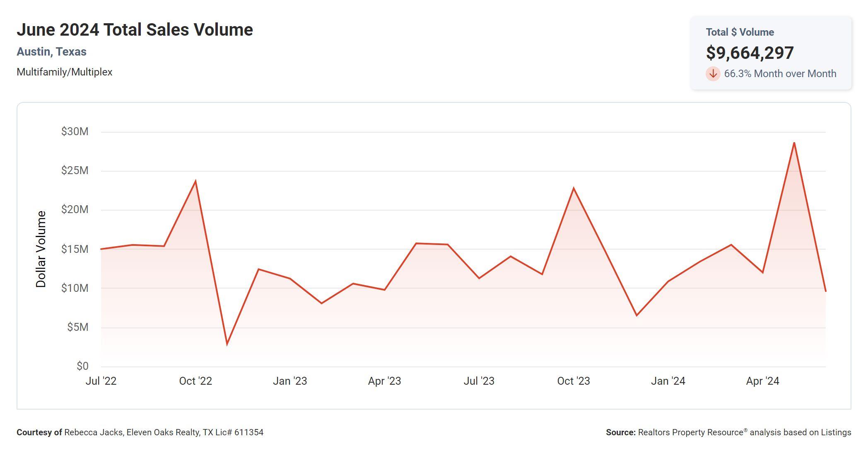Click the June 2024 Total Sales Volume title
Image resolution: width=868 pixels, height=456 pixels.
(135, 30)
